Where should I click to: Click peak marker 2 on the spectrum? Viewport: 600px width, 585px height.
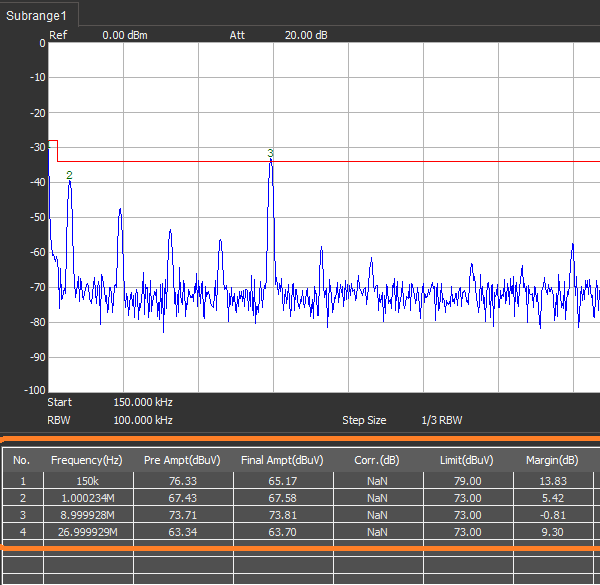69,175
